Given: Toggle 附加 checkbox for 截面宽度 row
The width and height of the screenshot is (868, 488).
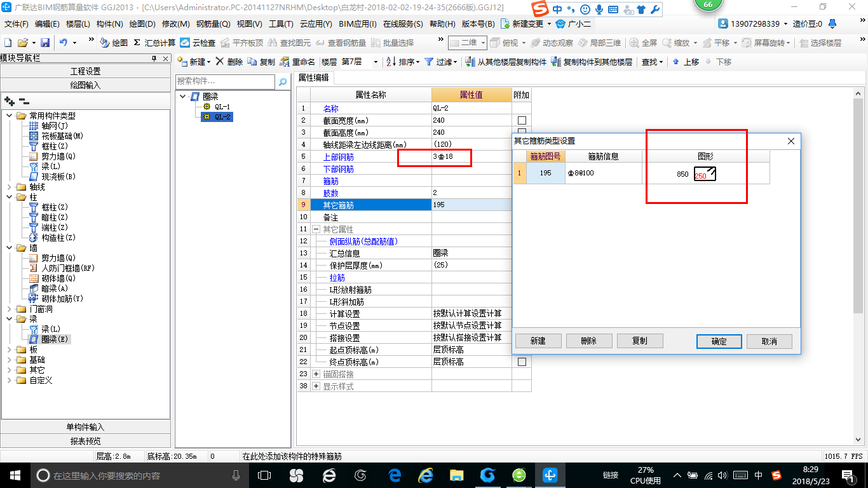Looking at the screenshot, I should (522, 120).
